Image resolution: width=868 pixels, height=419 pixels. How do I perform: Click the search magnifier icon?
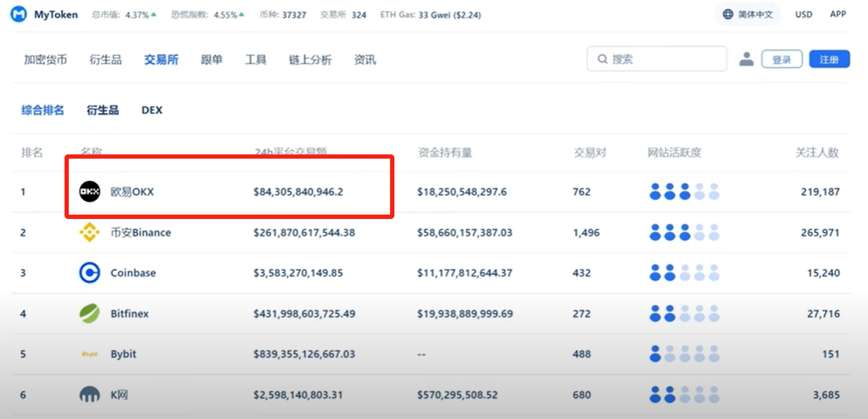(602, 60)
